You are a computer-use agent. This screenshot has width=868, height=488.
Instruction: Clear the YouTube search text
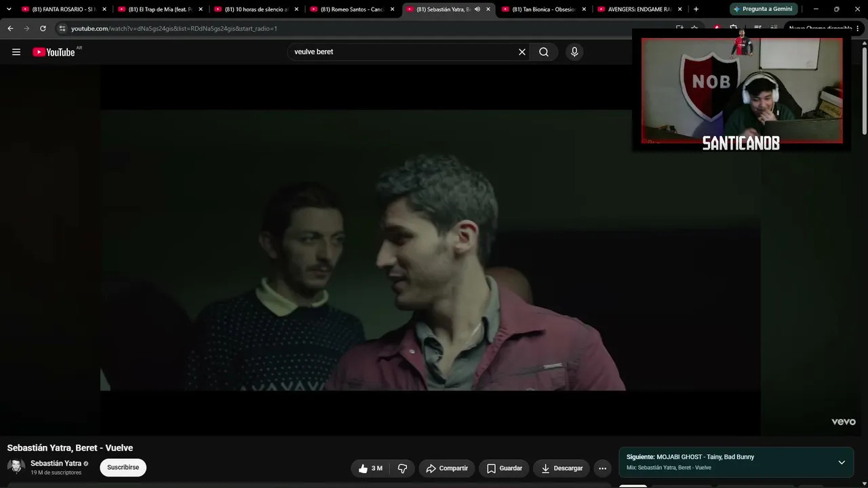tap(522, 52)
